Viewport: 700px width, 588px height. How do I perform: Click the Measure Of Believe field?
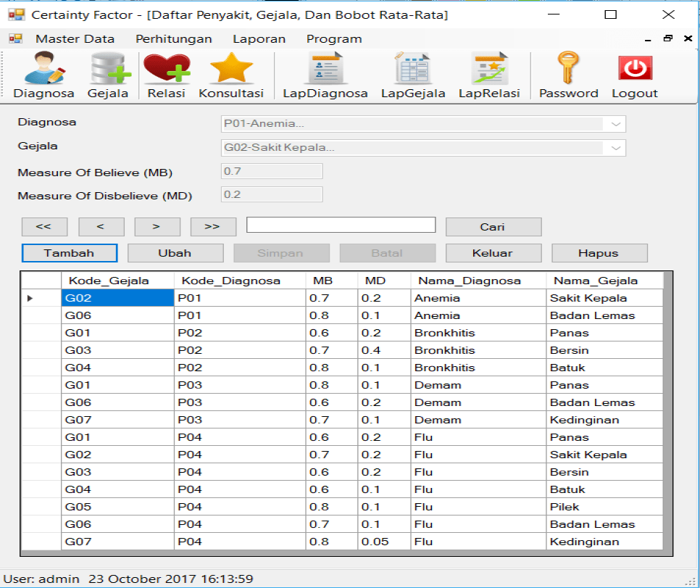click(x=272, y=171)
